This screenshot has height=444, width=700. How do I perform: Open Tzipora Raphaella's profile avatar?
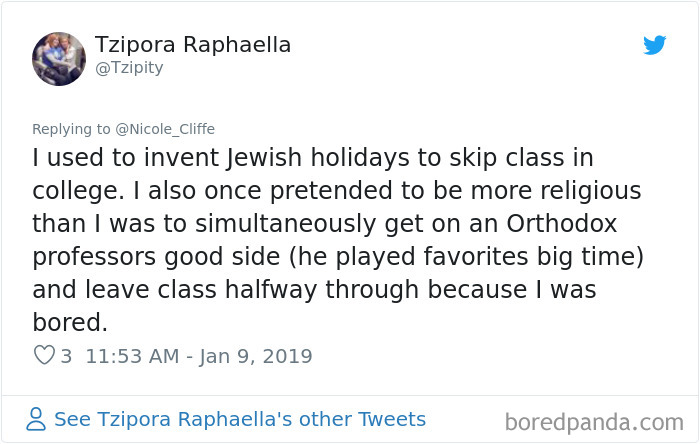click(x=59, y=58)
